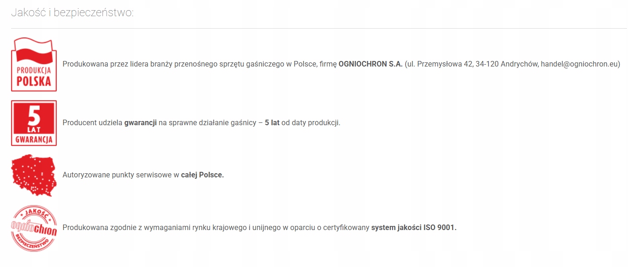Click the 5 lat gwarancja badge
Screen dimensions: 644x267
tap(34, 123)
